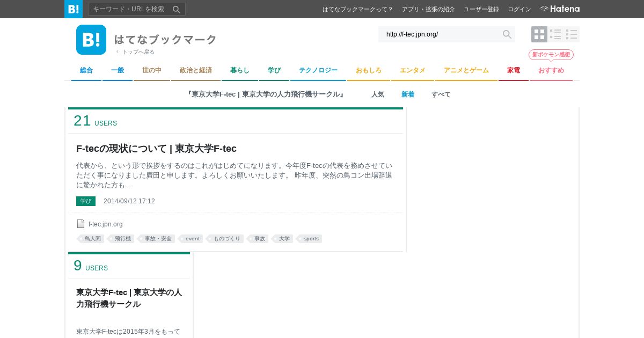Select the 暮らし category tab

240,70
